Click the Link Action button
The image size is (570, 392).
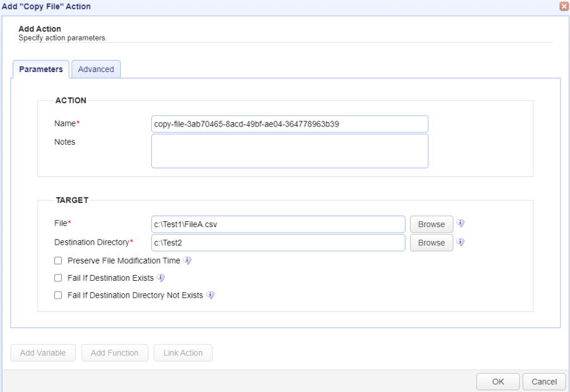click(x=183, y=353)
